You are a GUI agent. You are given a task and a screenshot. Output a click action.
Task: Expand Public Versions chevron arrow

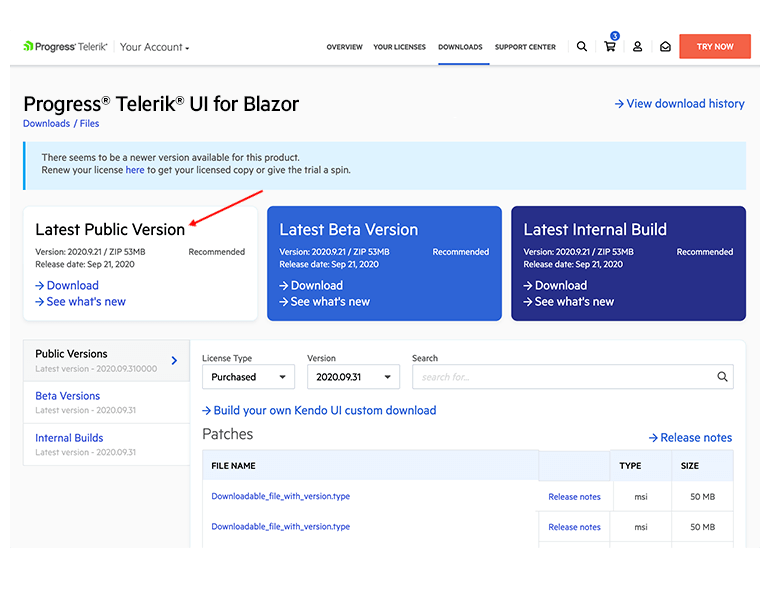pos(174,360)
